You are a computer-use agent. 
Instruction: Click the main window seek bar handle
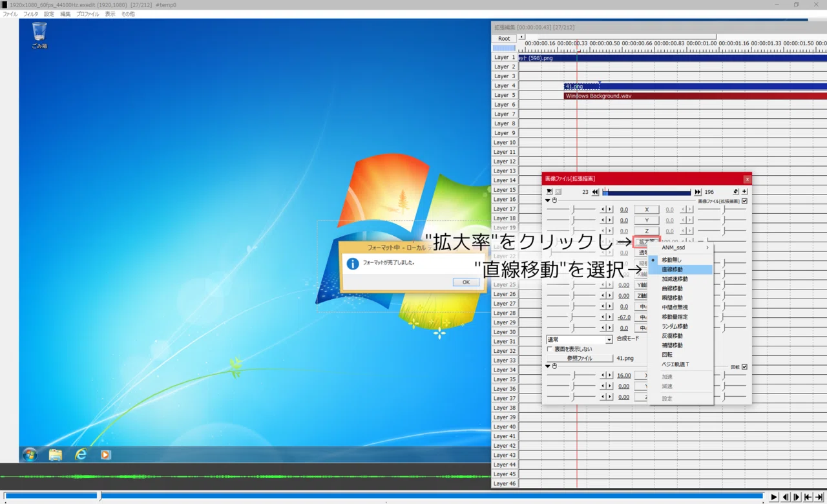click(x=99, y=496)
